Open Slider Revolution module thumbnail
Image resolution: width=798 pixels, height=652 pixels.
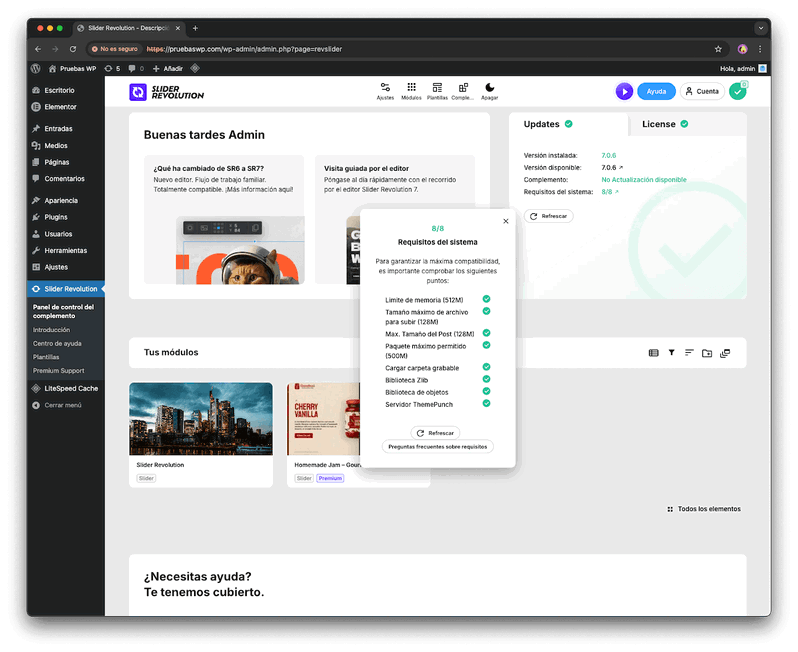[x=201, y=419]
